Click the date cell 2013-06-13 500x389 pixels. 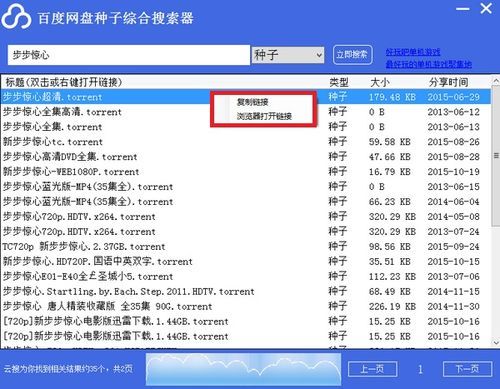coord(454,127)
